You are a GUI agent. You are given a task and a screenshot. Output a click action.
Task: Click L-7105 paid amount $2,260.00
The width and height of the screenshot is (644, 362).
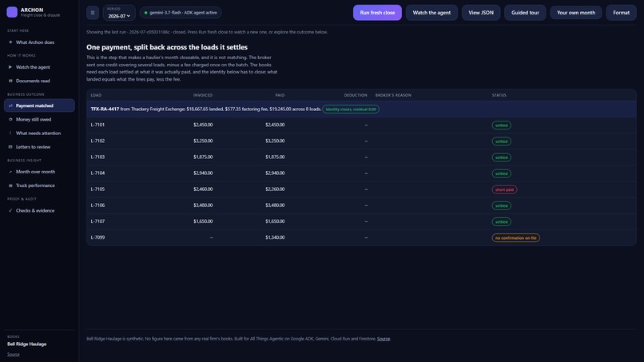(x=275, y=189)
